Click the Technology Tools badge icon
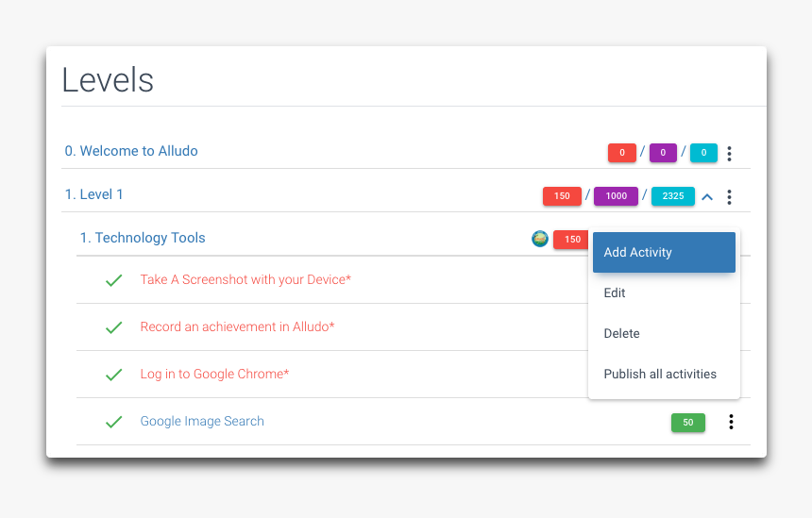This screenshot has height=518, width=812. click(x=540, y=239)
